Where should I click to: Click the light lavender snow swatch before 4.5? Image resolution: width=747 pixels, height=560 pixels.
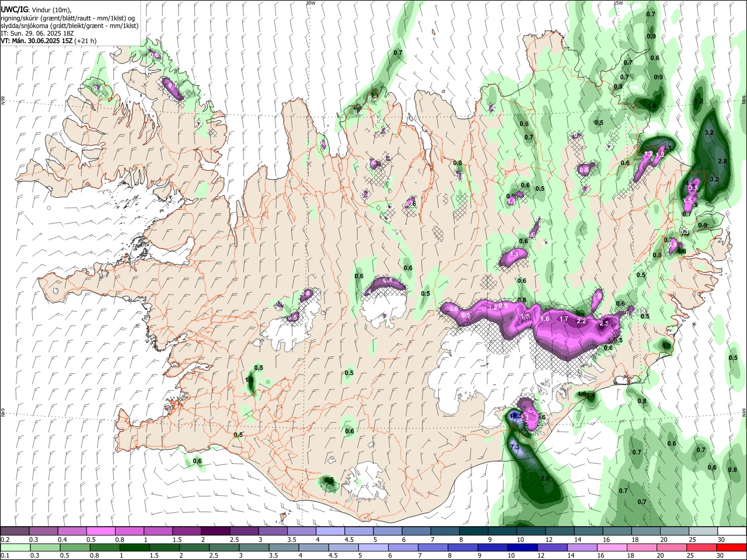[330, 531]
